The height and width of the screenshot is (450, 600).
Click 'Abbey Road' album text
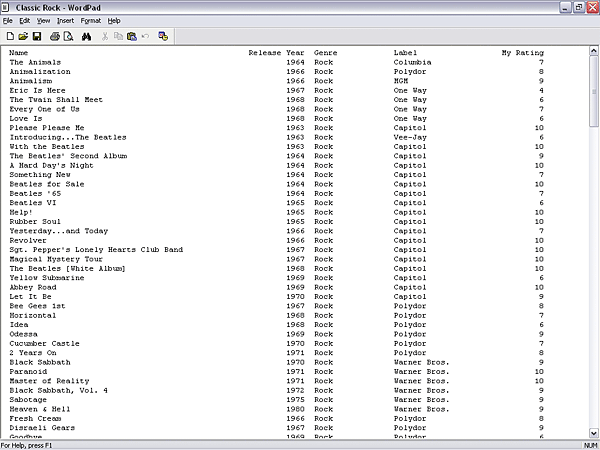(33, 287)
